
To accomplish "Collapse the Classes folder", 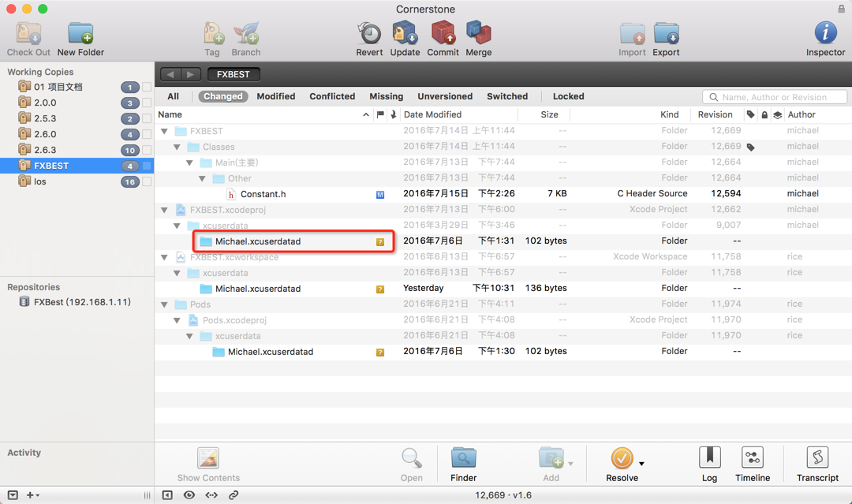I will pyautogui.click(x=177, y=147).
